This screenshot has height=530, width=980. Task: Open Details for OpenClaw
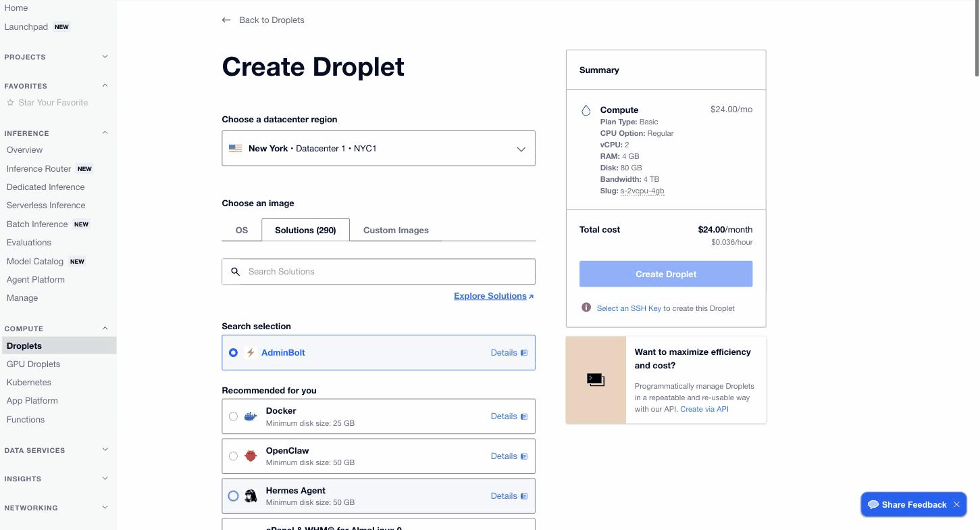point(509,456)
